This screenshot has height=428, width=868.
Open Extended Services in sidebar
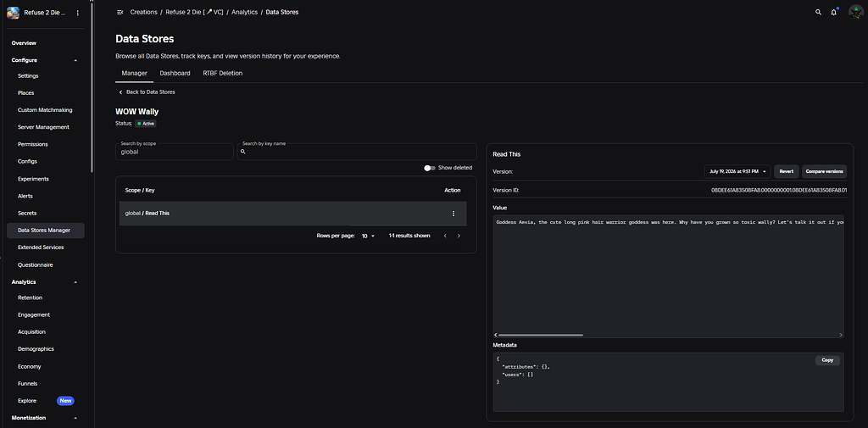point(41,247)
